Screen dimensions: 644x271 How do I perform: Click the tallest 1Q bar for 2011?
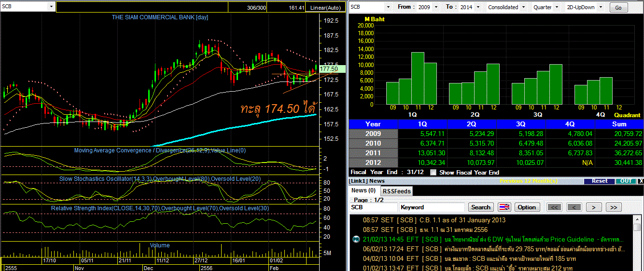418,78
